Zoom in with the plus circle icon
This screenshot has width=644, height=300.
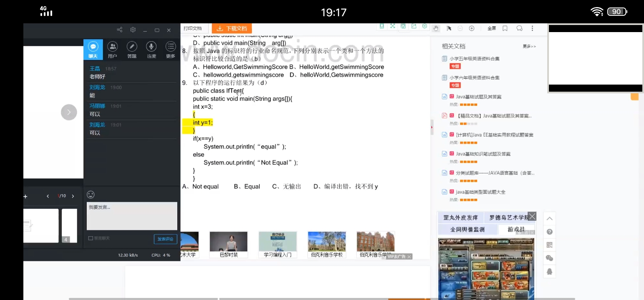coord(472,28)
